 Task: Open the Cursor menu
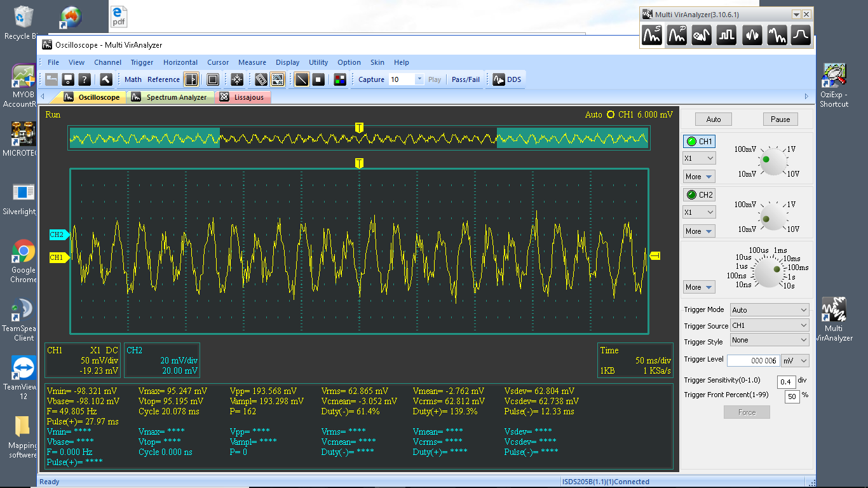218,62
